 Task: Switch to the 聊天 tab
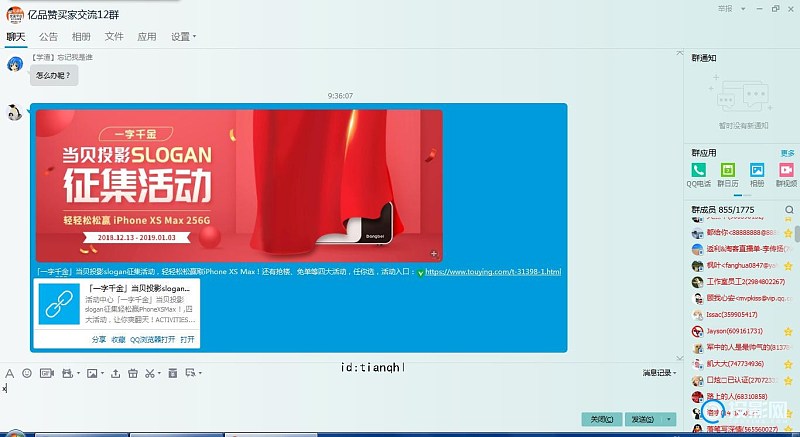click(x=16, y=37)
